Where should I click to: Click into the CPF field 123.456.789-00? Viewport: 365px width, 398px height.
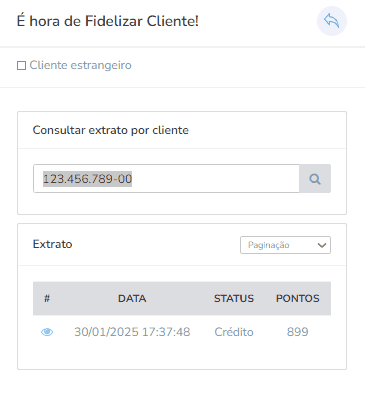tap(166, 178)
